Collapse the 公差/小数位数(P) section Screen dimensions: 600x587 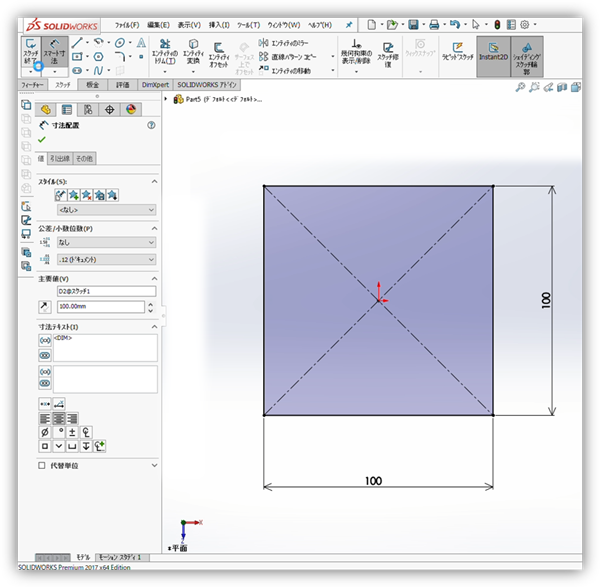tap(154, 228)
